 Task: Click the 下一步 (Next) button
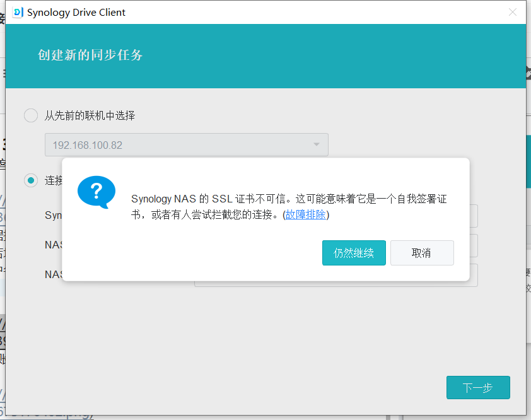[x=478, y=387]
